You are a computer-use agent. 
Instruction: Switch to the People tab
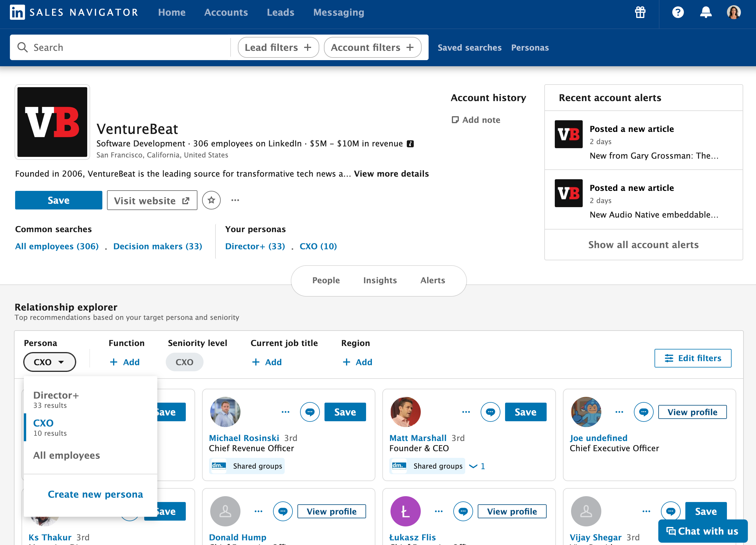(x=326, y=281)
